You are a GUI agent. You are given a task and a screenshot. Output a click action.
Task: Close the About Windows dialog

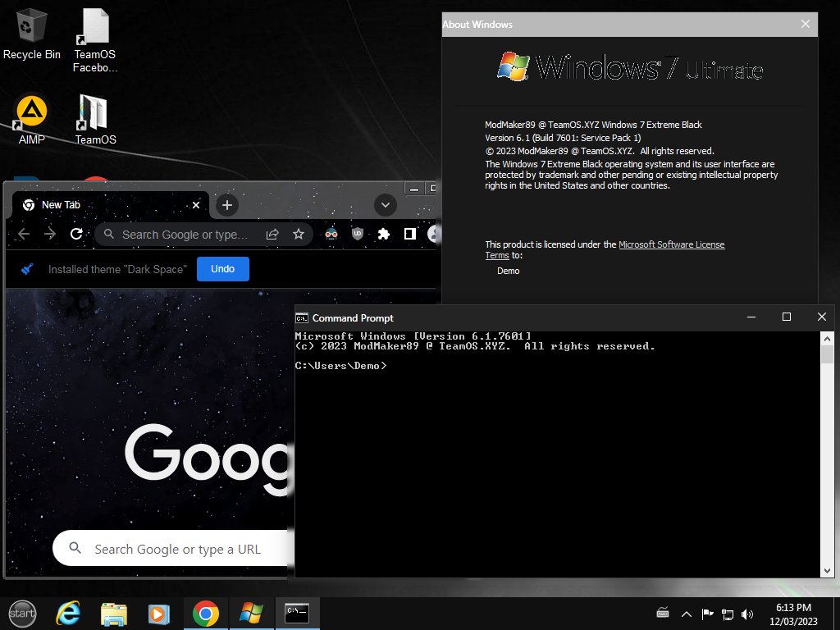(x=806, y=24)
